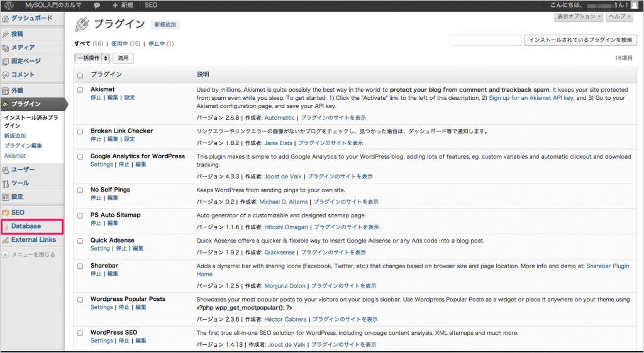644x353 pixels.
Task: Click the 外観 appearance icon in sidebar
Action: point(5,91)
